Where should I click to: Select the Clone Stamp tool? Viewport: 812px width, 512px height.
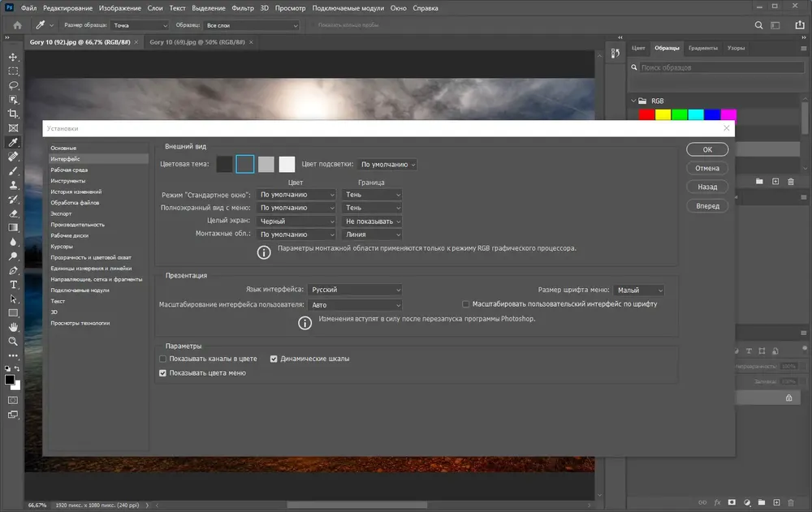(x=14, y=185)
